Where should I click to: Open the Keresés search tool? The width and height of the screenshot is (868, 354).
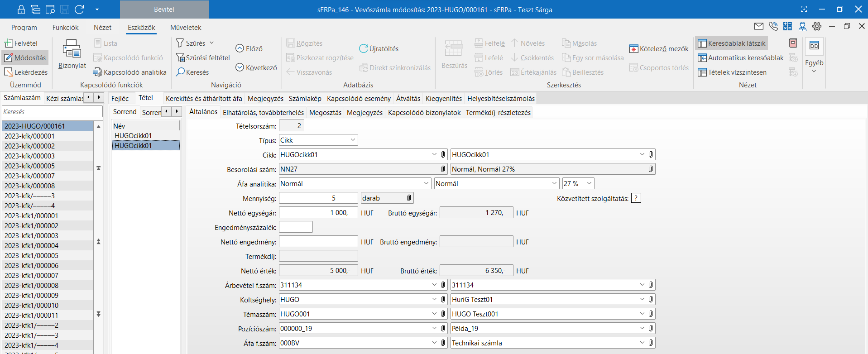[x=192, y=72]
